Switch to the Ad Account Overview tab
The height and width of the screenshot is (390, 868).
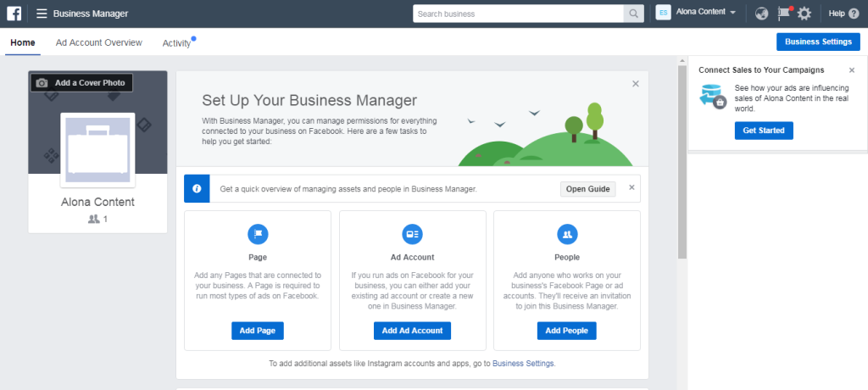click(x=99, y=42)
